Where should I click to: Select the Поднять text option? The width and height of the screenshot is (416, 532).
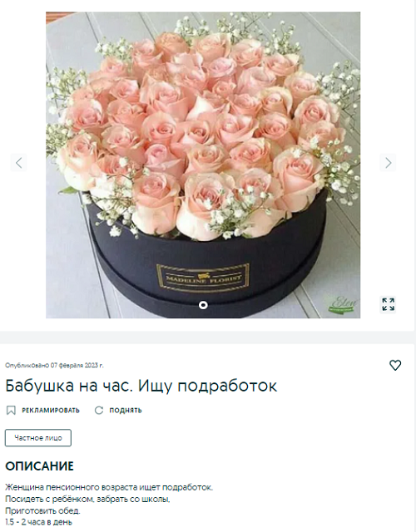click(x=126, y=410)
